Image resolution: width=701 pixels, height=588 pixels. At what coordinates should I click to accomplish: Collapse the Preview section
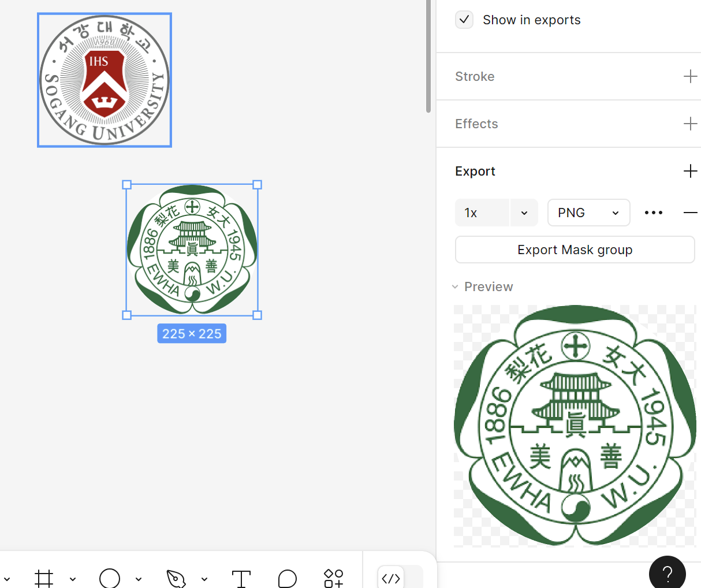click(x=455, y=286)
